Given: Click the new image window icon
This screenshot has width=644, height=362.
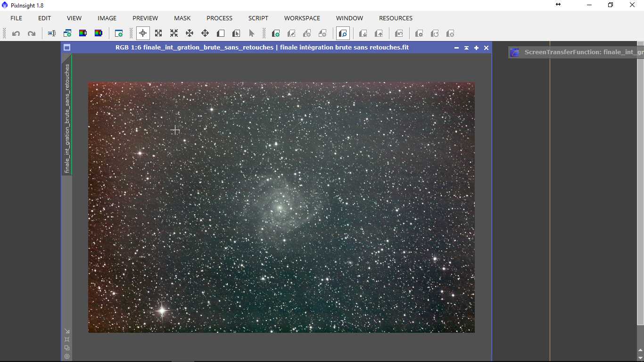Looking at the screenshot, I should pyautogui.click(x=119, y=33).
